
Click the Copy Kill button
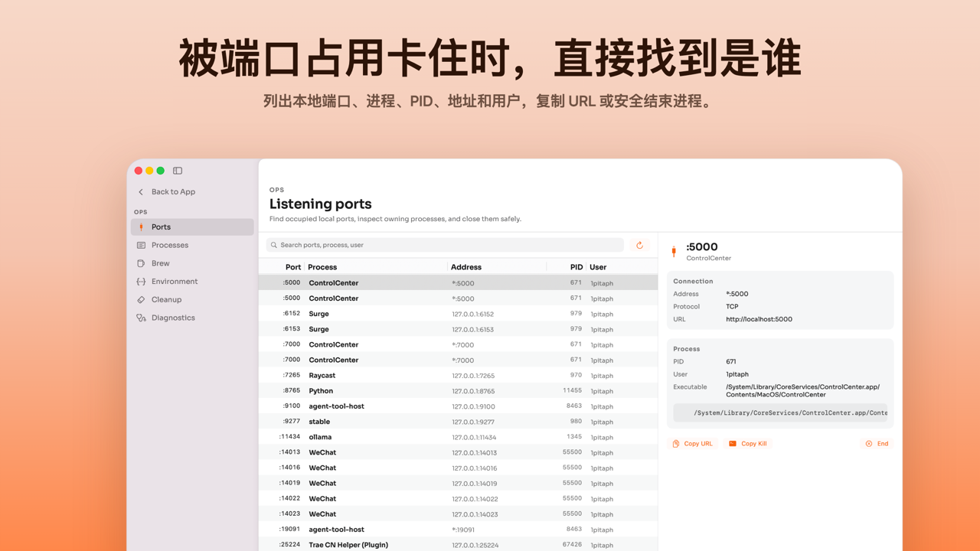coord(748,444)
